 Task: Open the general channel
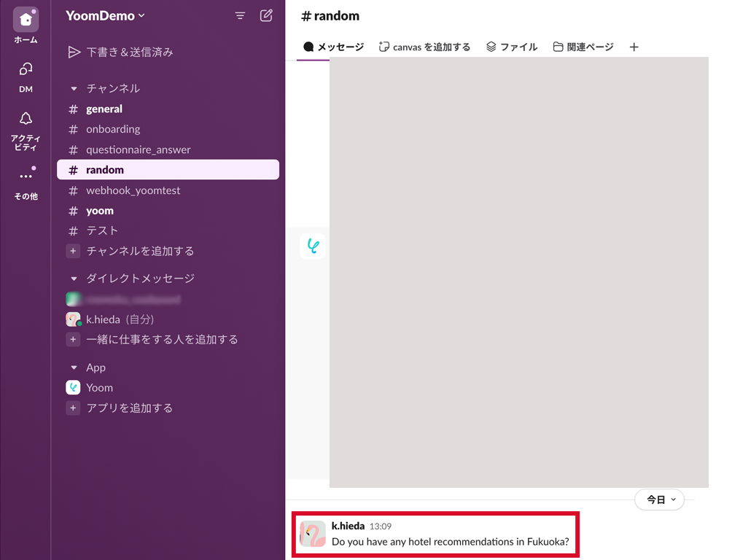point(168,109)
